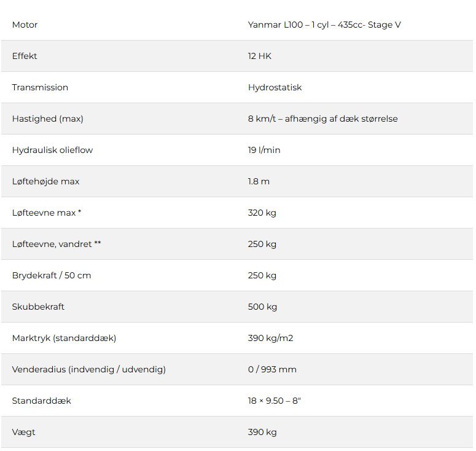Click the Motor row label

tap(25, 25)
